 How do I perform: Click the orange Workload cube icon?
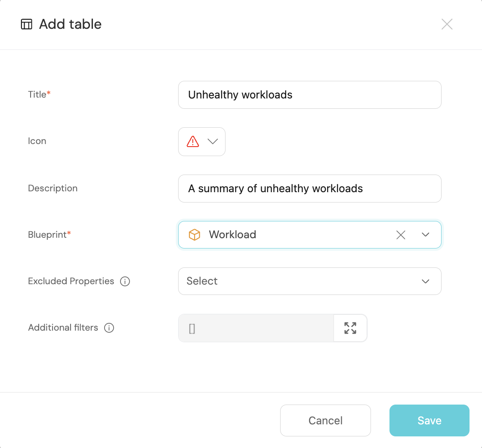[195, 235]
